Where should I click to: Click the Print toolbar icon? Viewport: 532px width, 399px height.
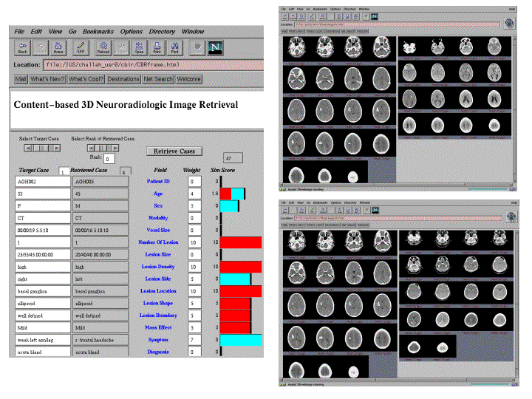(x=157, y=49)
